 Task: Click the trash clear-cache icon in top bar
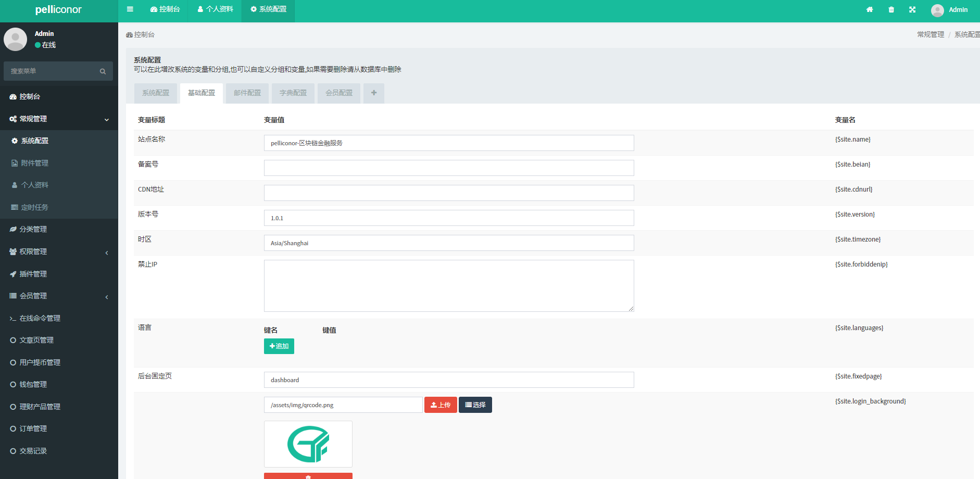click(891, 9)
